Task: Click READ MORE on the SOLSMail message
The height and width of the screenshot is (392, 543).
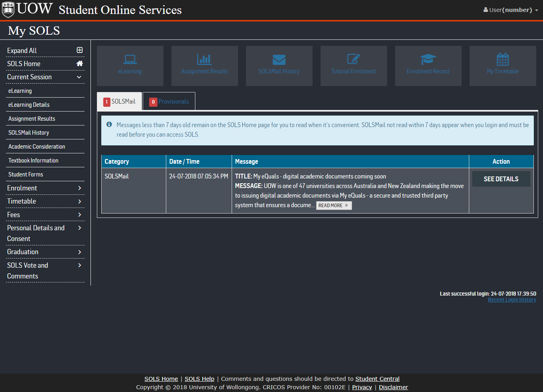Action: click(334, 205)
